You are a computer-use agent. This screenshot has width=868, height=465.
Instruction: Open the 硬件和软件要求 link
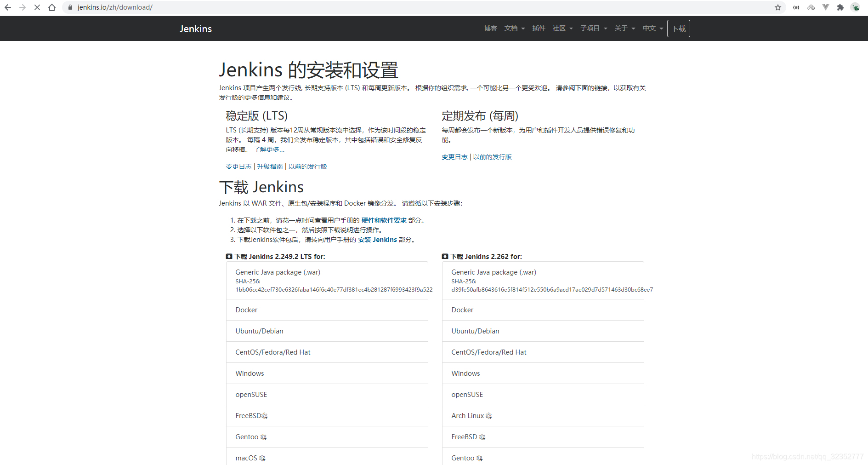pos(384,220)
